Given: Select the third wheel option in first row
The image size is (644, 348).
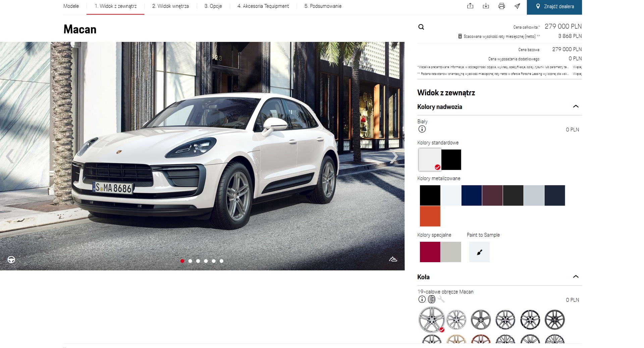Looking at the screenshot, I should pos(481,320).
